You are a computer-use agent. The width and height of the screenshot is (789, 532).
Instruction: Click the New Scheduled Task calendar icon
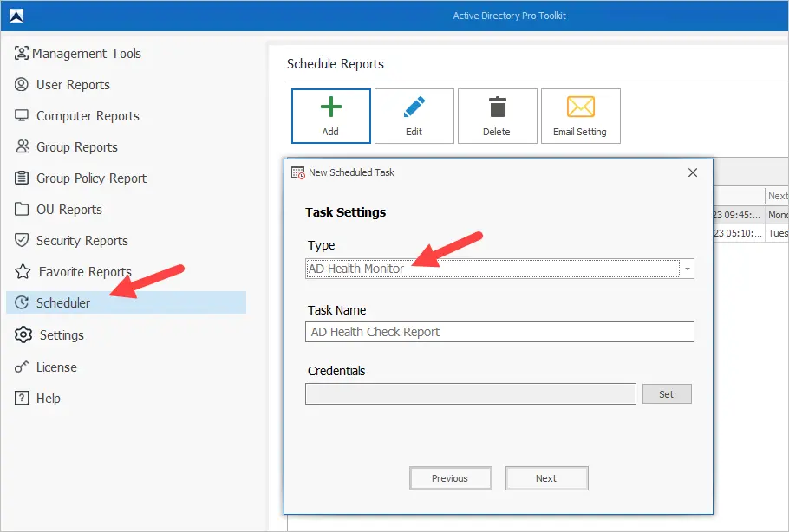coord(298,172)
